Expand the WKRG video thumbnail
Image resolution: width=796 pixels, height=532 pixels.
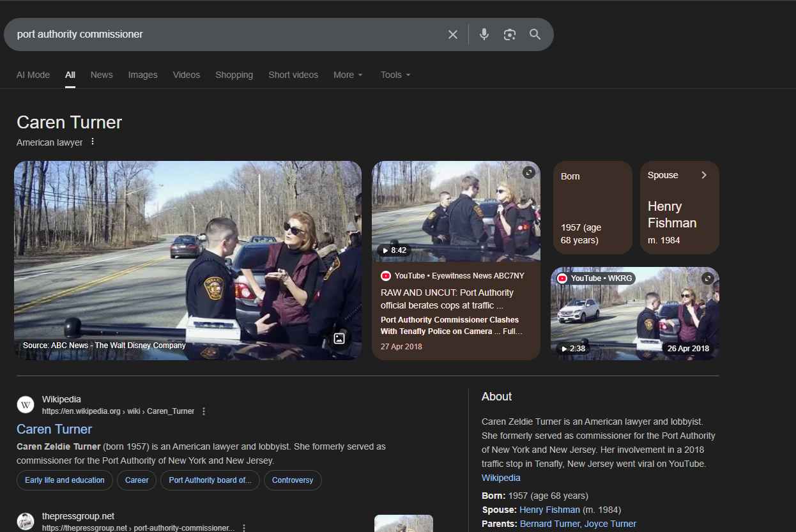click(x=707, y=278)
